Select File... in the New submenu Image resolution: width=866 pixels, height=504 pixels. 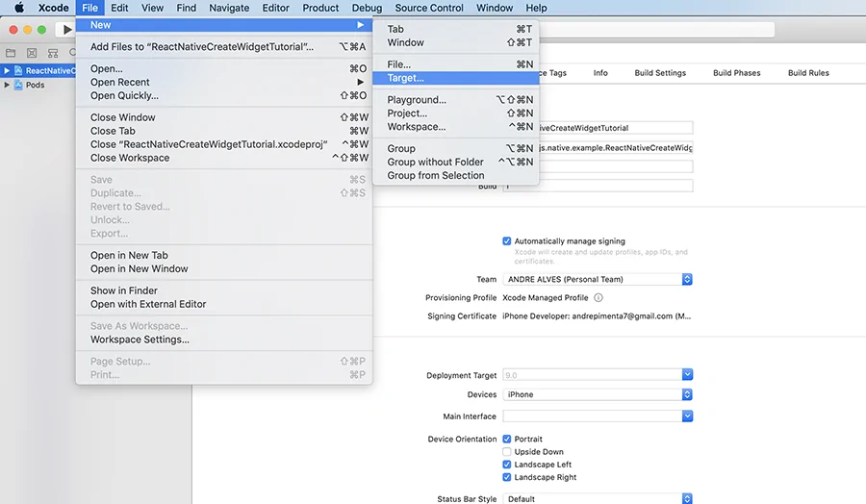click(456, 64)
